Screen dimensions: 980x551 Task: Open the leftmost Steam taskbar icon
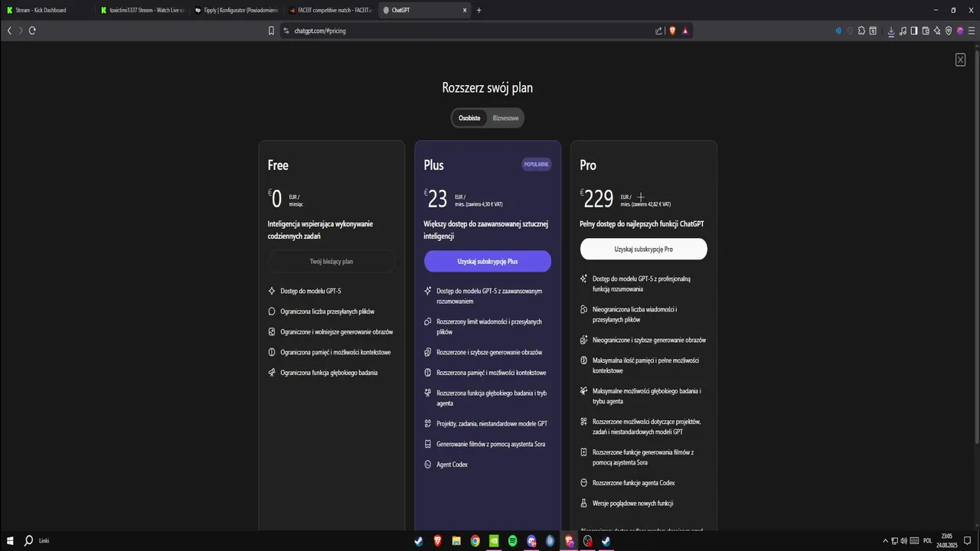419,540
